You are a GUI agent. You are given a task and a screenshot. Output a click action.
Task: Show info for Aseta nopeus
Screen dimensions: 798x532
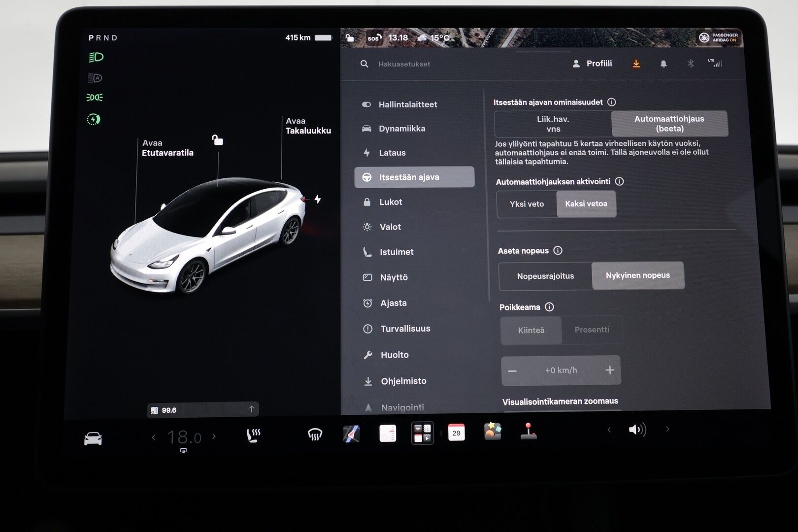[558, 250]
